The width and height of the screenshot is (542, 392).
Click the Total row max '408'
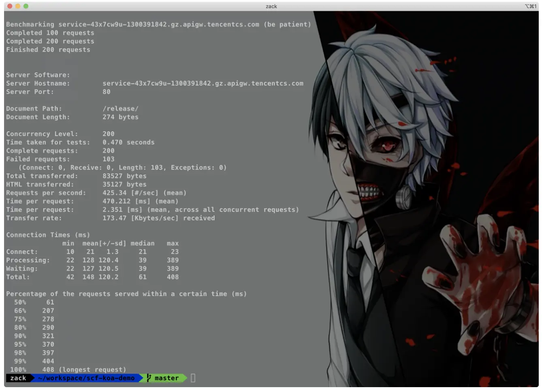click(x=173, y=277)
